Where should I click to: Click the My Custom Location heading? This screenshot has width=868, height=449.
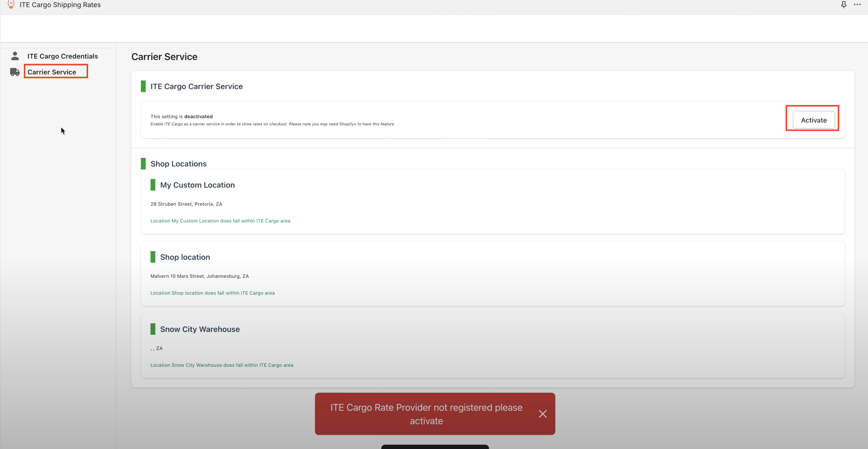coord(197,185)
